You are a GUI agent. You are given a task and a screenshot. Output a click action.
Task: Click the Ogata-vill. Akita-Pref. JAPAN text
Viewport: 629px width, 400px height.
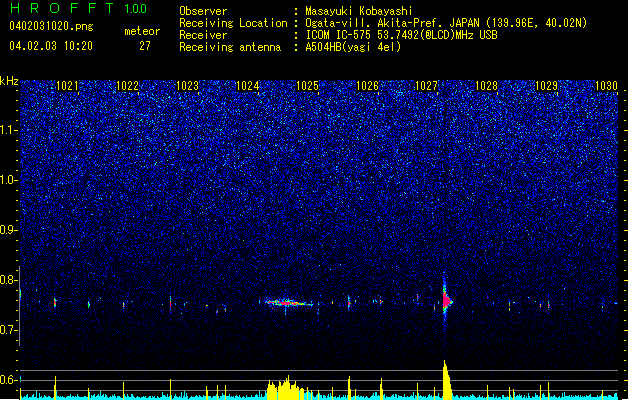click(x=392, y=23)
